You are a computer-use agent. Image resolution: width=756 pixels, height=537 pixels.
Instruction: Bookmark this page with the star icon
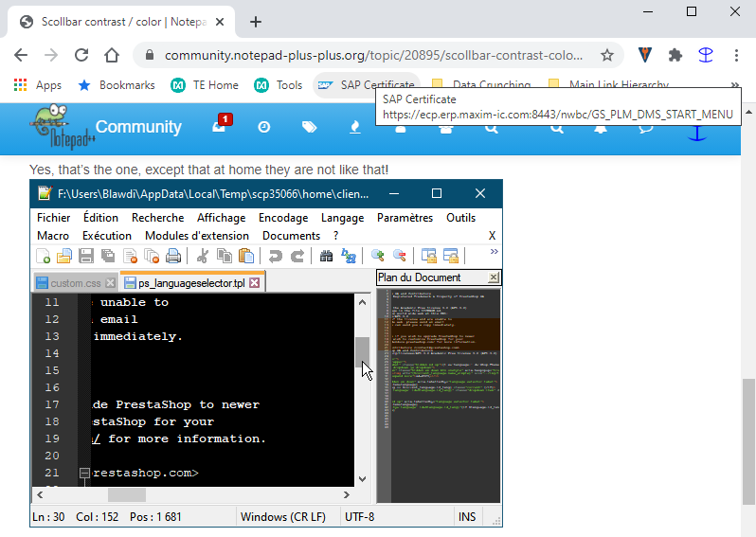[x=607, y=56]
